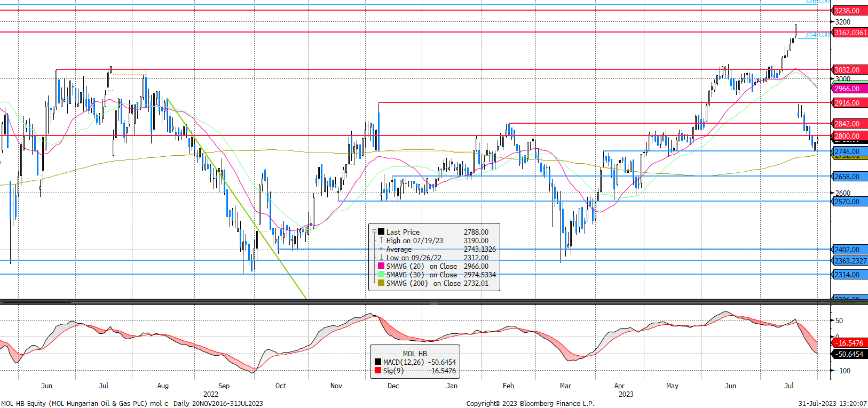This screenshot has width=868, height=408.
Task: Click the red -16.5476 signal tag
Action: (849, 343)
